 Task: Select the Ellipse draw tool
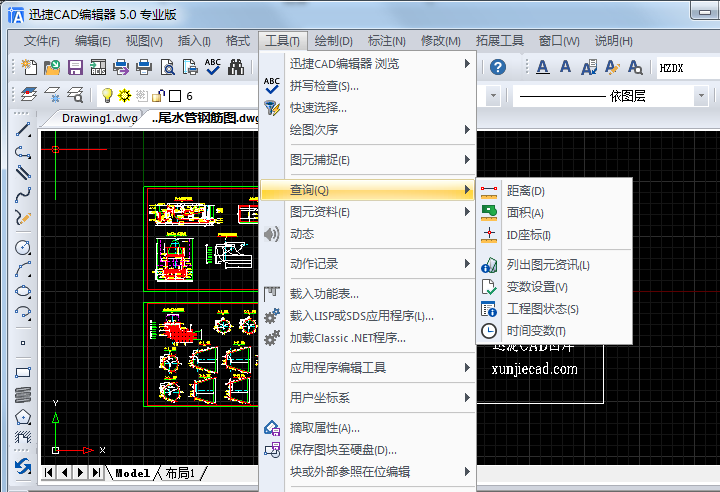point(22,291)
